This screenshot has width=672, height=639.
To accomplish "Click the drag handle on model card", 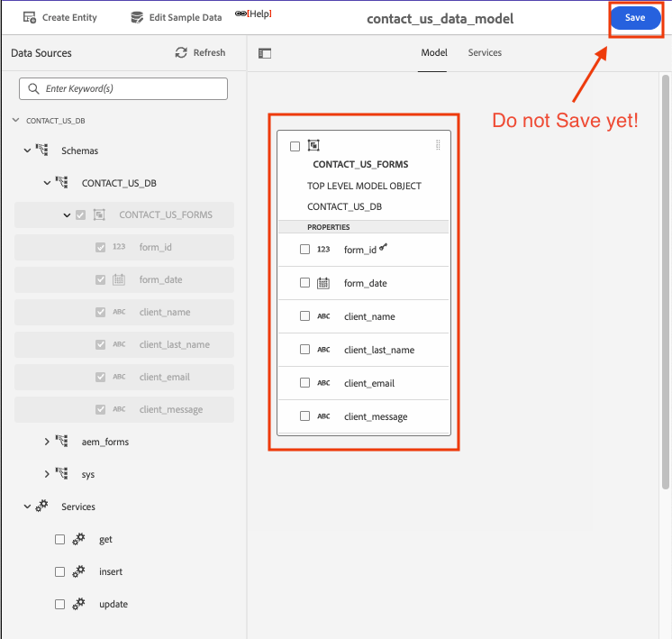I will coord(438,145).
